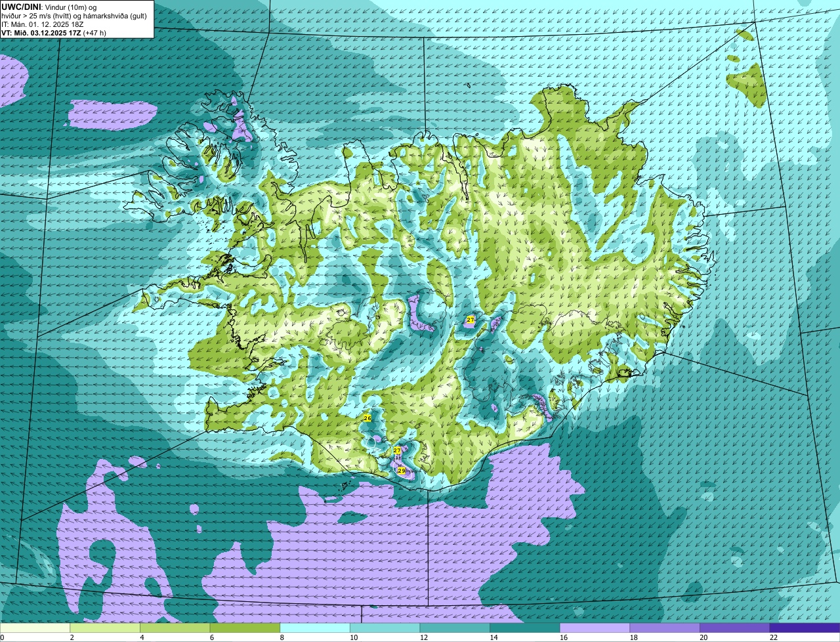The image size is (840, 642).
Task: Select the 18–20 m/s purple colorbar segment
Action: click(665, 628)
